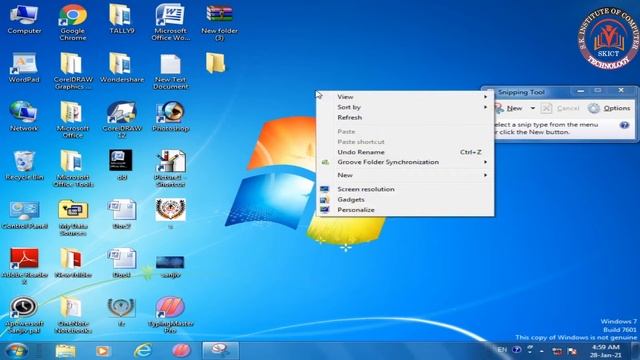Choose Refresh from the context menu
This screenshot has height=360, width=640.
click(x=404, y=117)
